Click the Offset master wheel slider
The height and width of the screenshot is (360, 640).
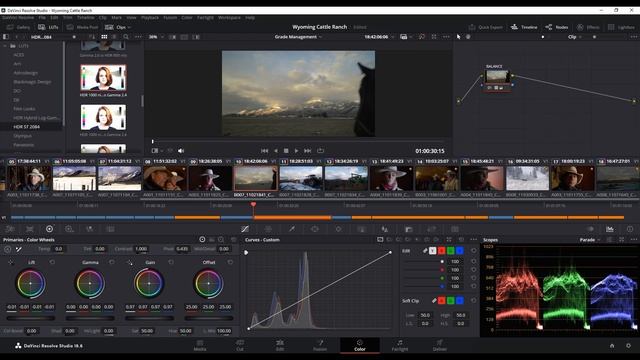(209, 318)
